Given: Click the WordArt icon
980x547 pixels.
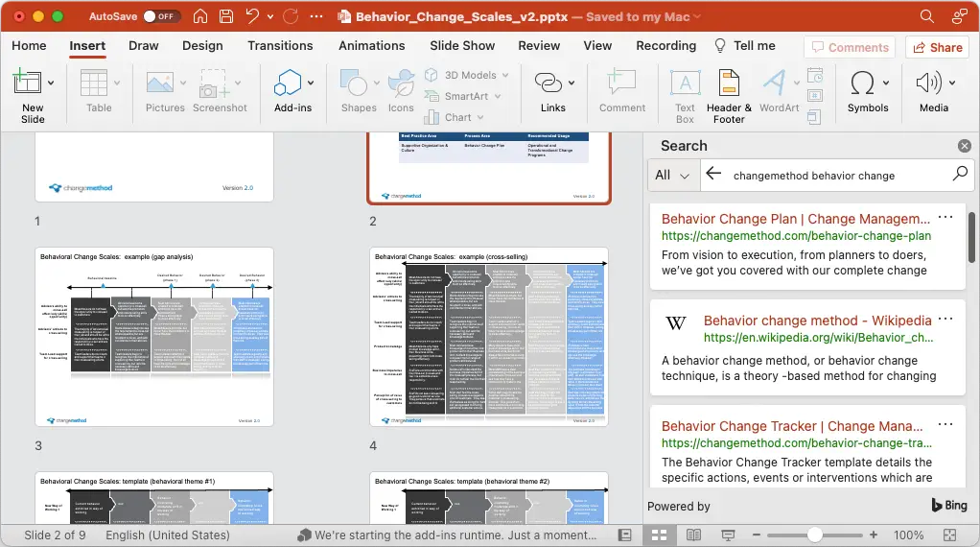Looking at the screenshot, I should coord(775,83).
